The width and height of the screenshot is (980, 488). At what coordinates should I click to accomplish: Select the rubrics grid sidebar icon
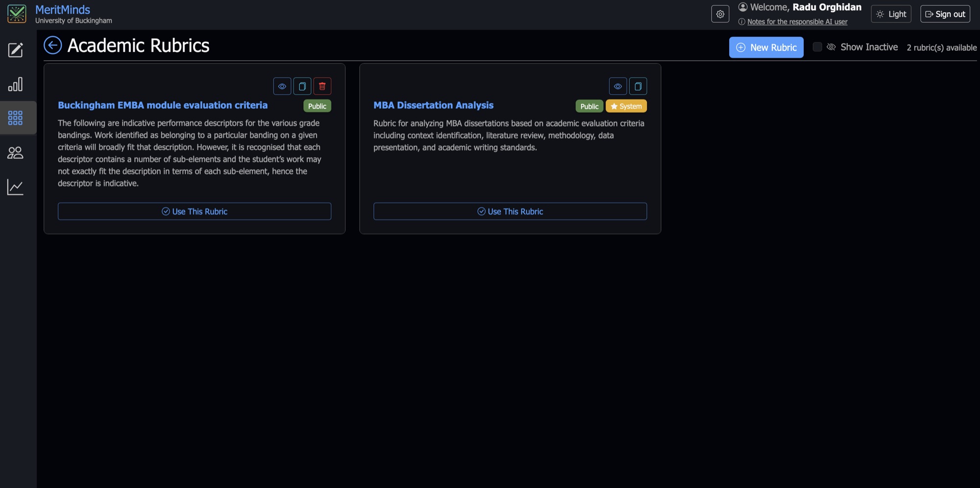[15, 118]
